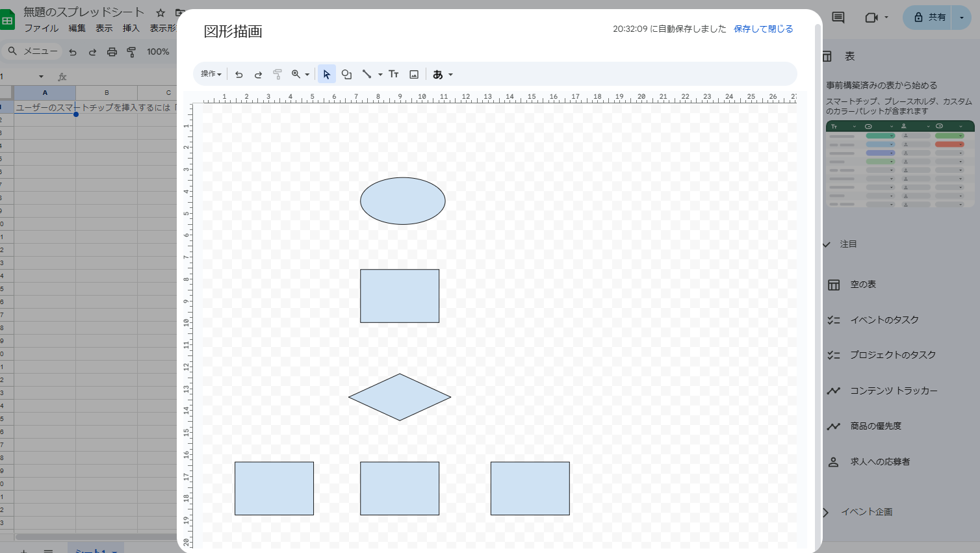
Task: Click Sheets toolbar redo icon
Action: point(92,52)
